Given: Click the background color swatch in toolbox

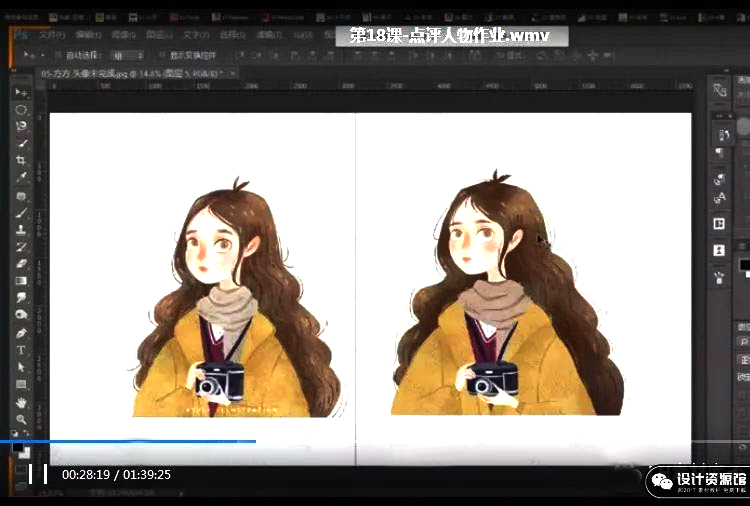Looking at the screenshot, I should (25, 452).
